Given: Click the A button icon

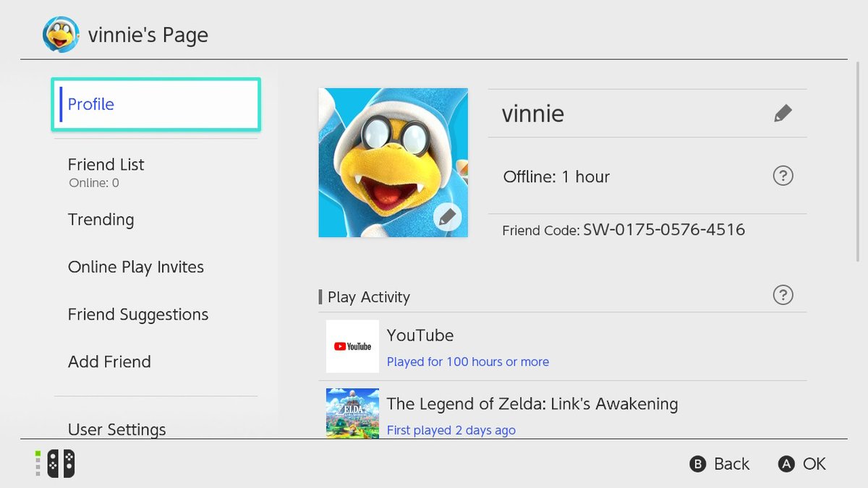Looking at the screenshot, I should (x=786, y=464).
